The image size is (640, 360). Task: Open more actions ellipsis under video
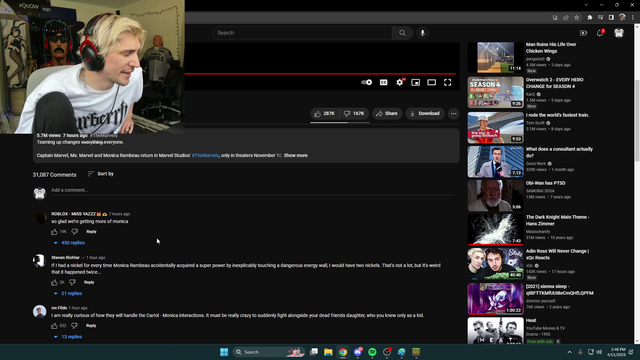pyautogui.click(x=453, y=113)
